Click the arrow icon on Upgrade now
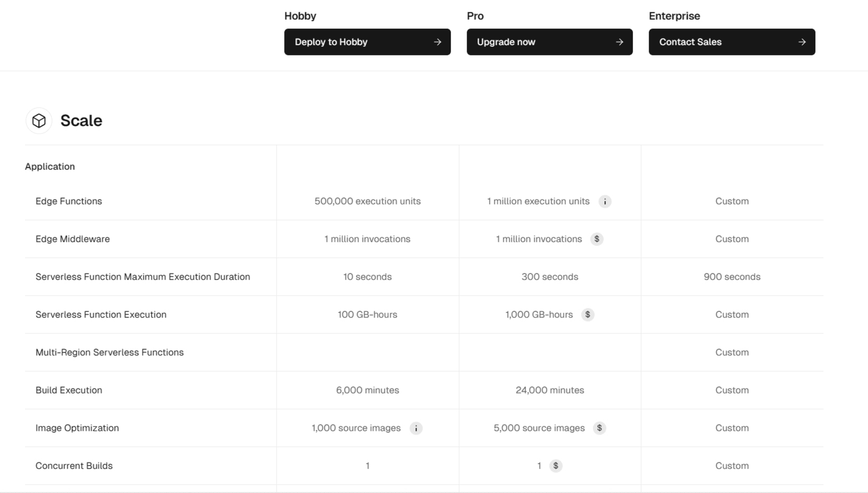The width and height of the screenshot is (868, 493). pyautogui.click(x=619, y=42)
